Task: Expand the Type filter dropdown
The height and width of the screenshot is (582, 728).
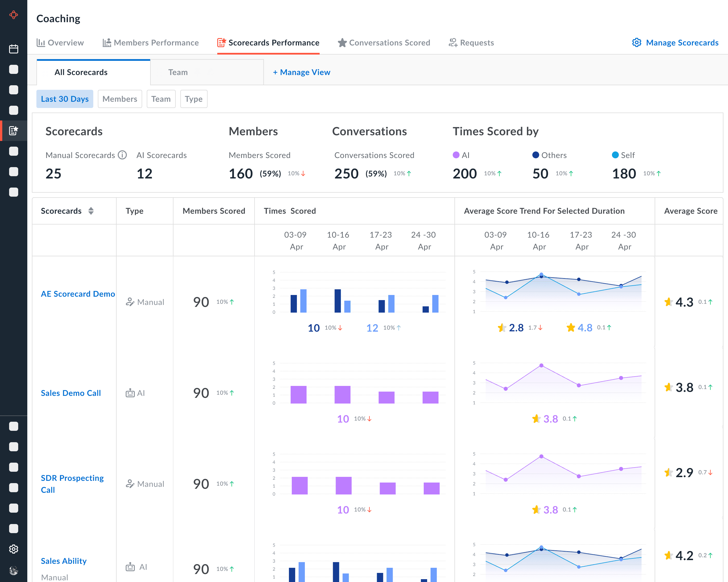Action: coord(193,99)
